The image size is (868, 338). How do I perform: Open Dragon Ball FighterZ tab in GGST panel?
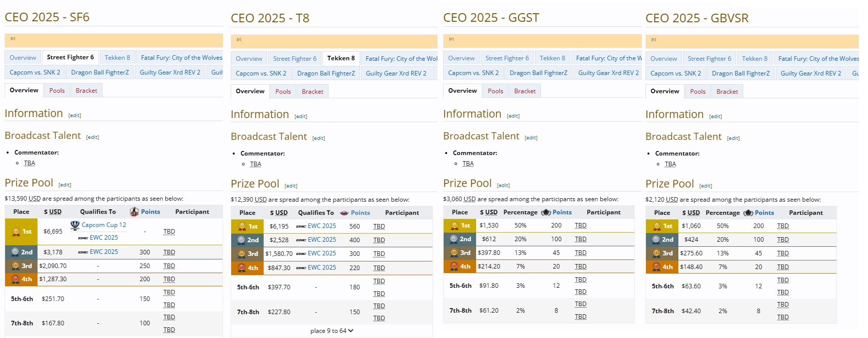[538, 73]
